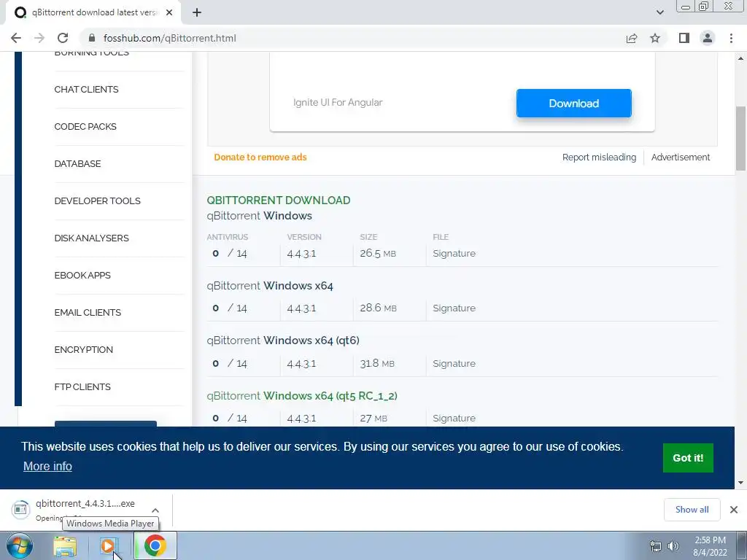Go back with the browser back arrow

point(16,38)
